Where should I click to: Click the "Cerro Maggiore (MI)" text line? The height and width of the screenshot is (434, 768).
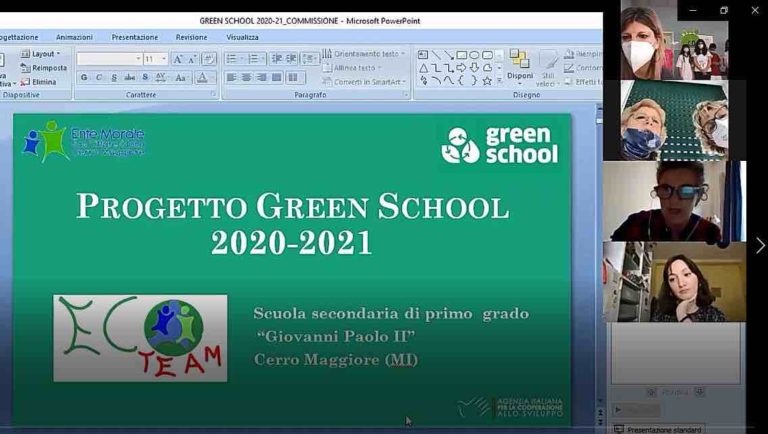pos(336,360)
